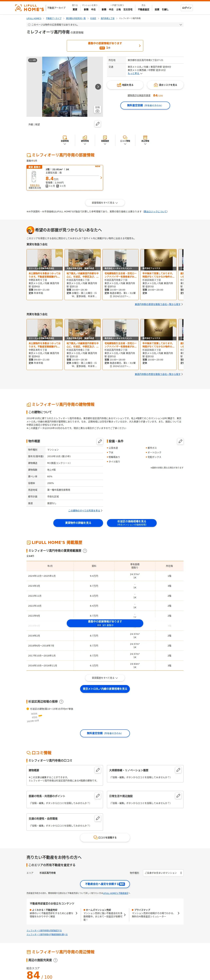Open the 2階 22.81m² room listing arrow
Screen dimensions: 210x980
[x=101, y=178]
